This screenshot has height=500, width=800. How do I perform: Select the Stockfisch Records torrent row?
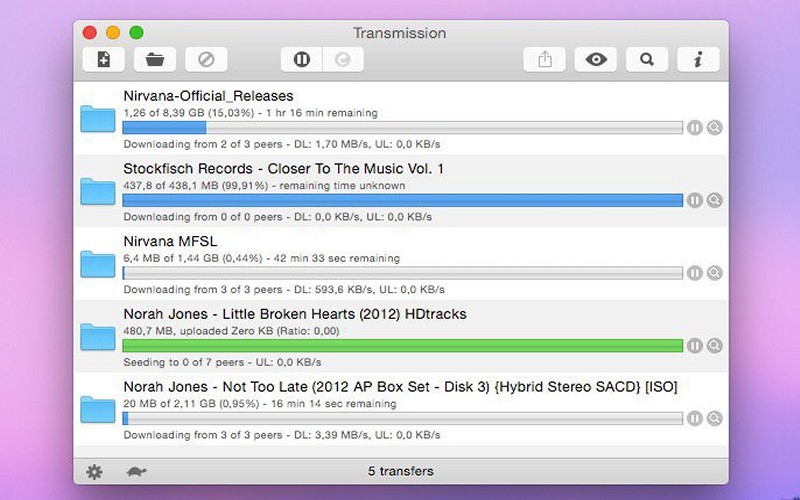coord(401,191)
